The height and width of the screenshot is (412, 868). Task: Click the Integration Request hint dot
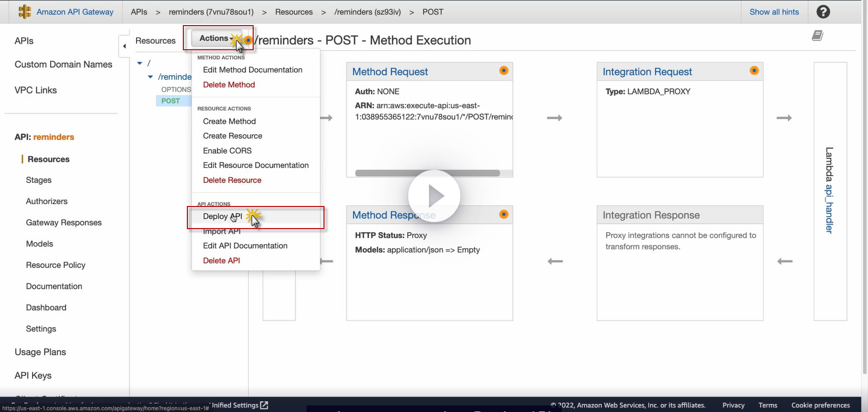click(x=754, y=71)
